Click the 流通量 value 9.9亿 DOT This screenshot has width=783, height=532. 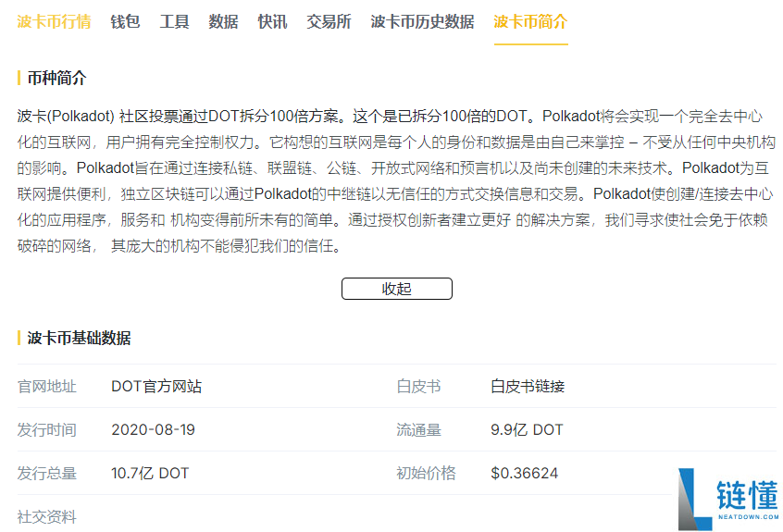[527, 429]
